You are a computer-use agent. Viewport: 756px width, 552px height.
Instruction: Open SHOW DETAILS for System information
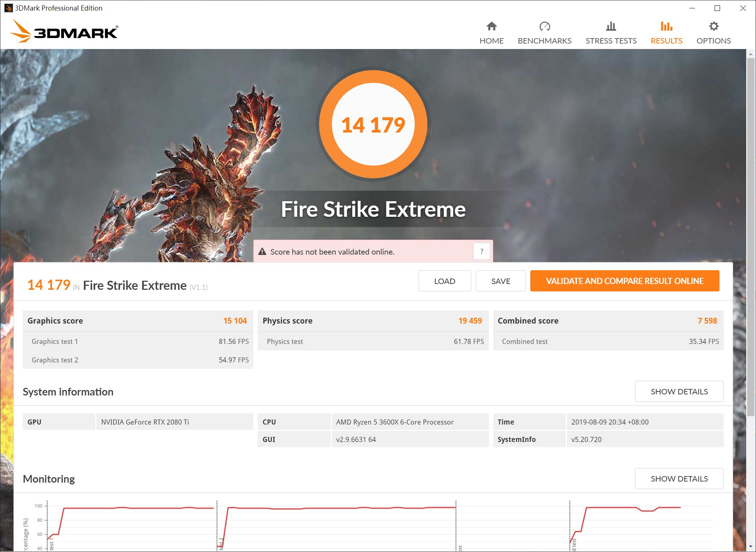679,391
